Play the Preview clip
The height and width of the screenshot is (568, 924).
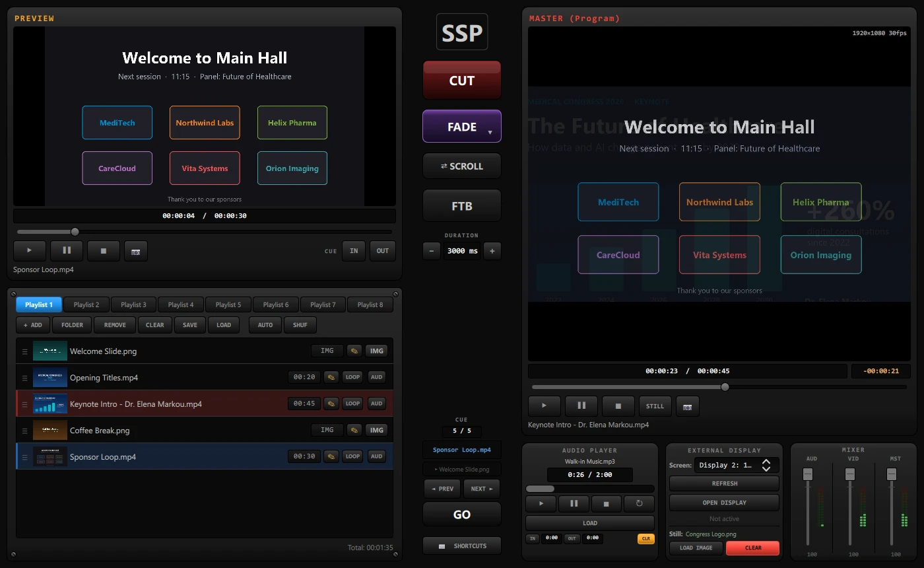(30, 251)
